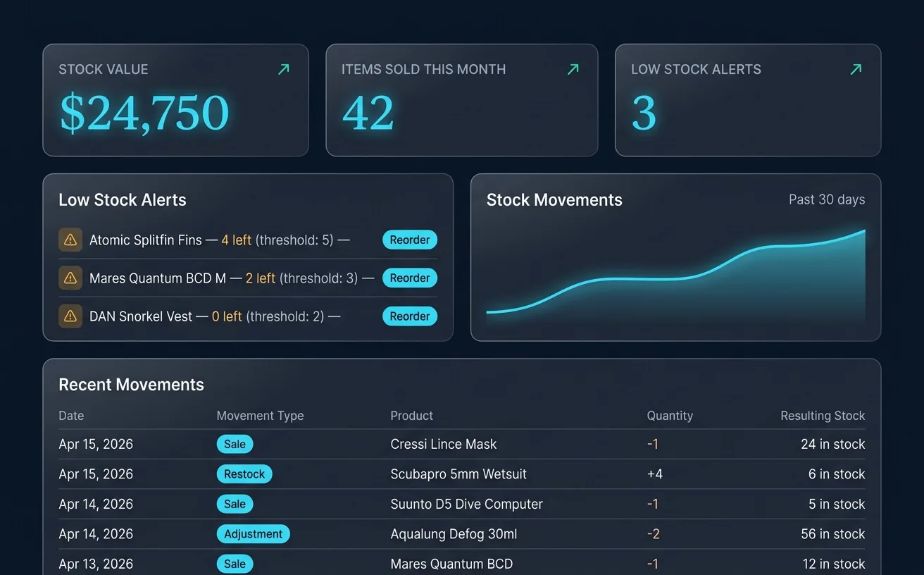Click the $24,750 stock value figure
Viewport: 924px width, 575px height.
point(144,113)
